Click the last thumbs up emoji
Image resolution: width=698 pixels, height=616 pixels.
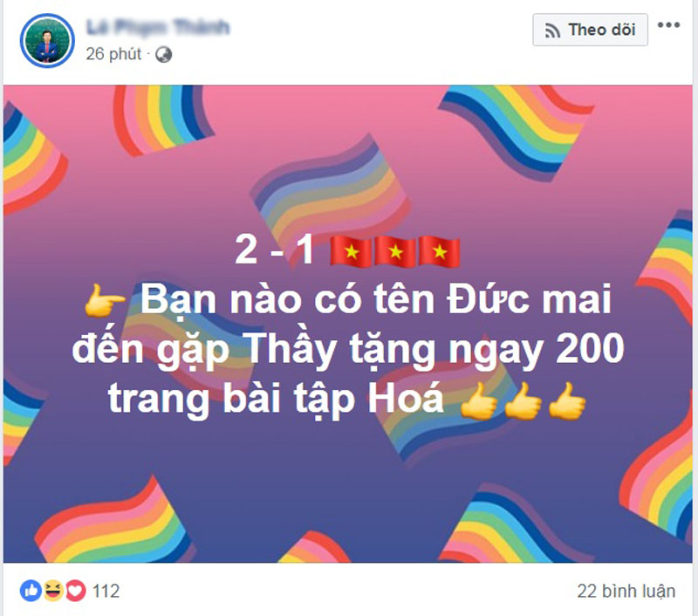566,400
